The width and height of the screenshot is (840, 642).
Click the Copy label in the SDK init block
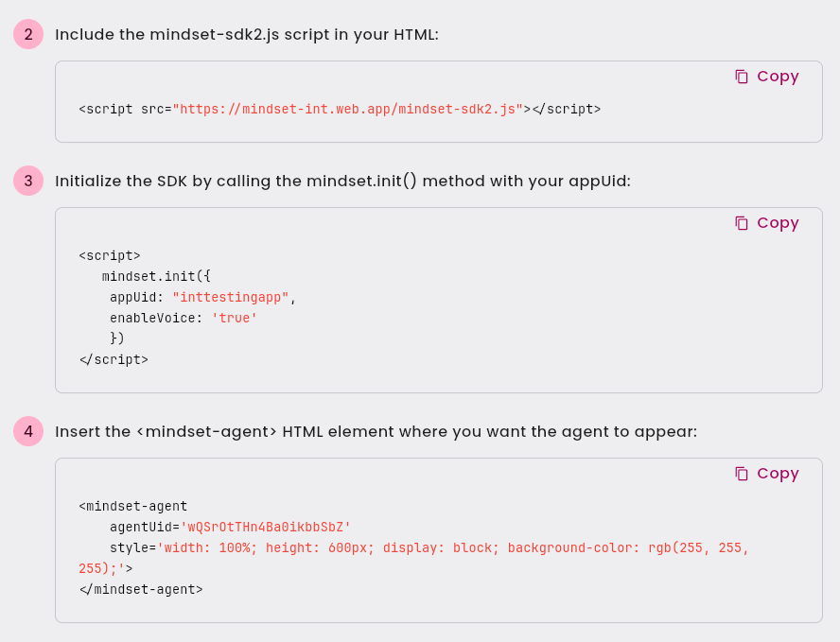point(778,223)
